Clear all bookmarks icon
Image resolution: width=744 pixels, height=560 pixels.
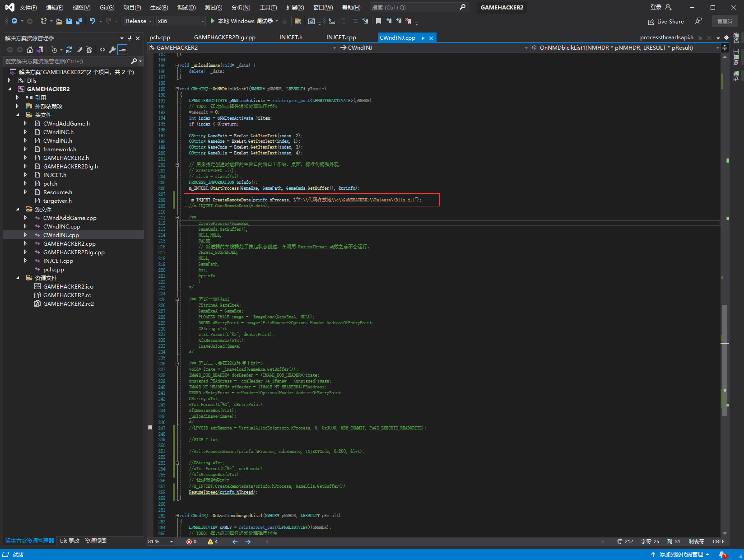(x=408, y=21)
